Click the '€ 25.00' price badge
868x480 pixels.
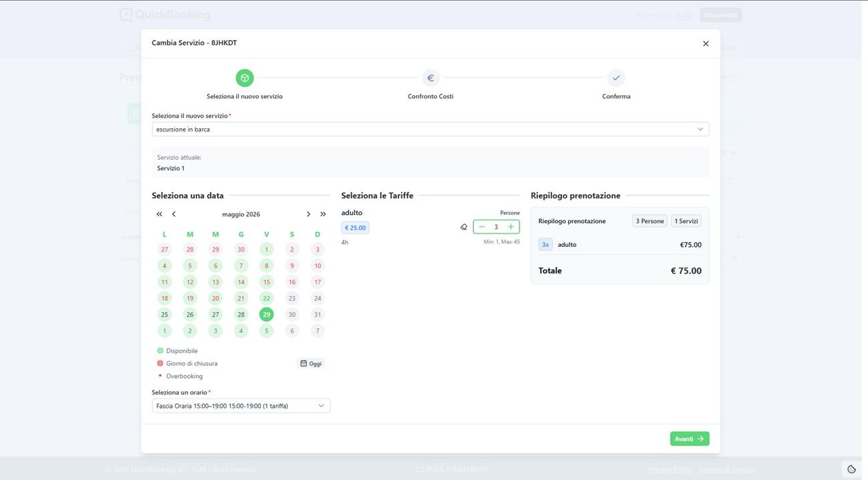pyautogui.click(x=355, y=228)
